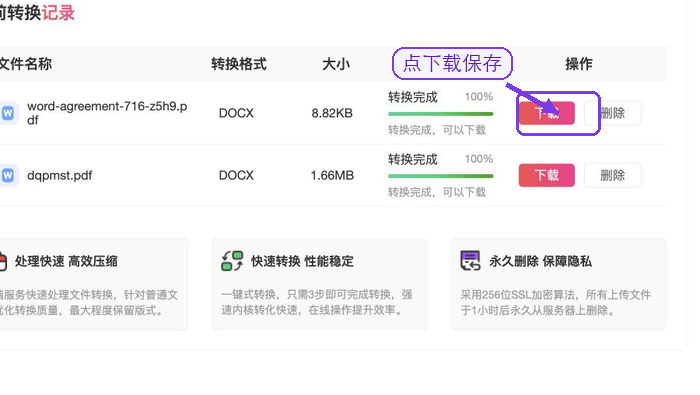Image resolution: width=700 pixels, height=395 pixels.
Task: Click the 8.82KB size value
Action: pos(332,113)
